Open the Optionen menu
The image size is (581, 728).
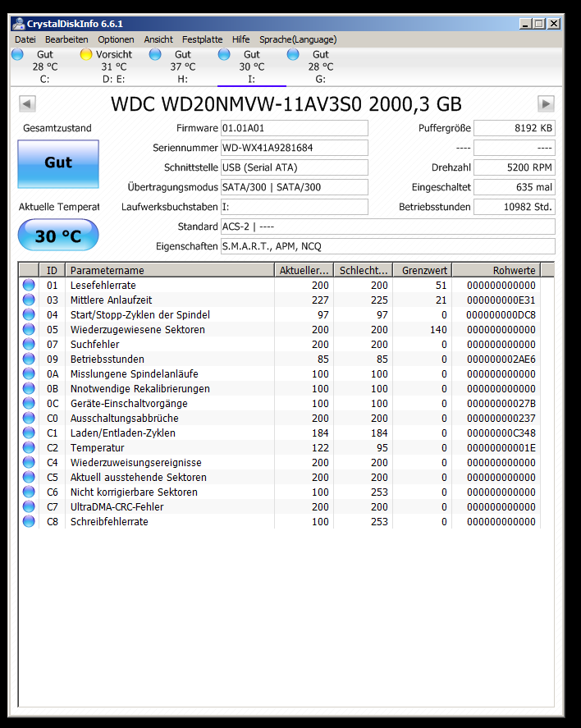click(116, 39)
